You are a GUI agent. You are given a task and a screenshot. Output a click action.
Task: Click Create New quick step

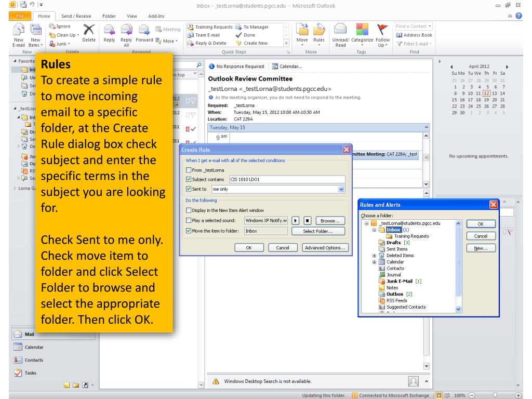coord(252,43)
